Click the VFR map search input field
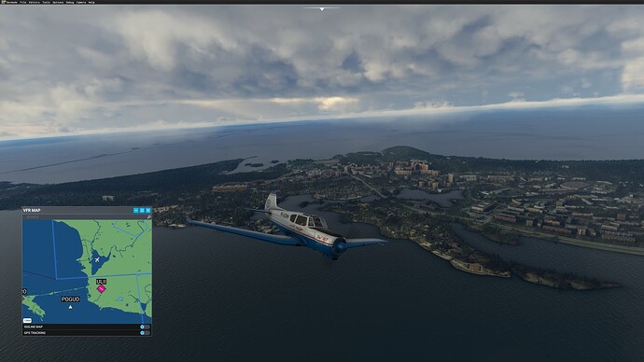This screenshot has width=644, height=362. pos(84,216)
